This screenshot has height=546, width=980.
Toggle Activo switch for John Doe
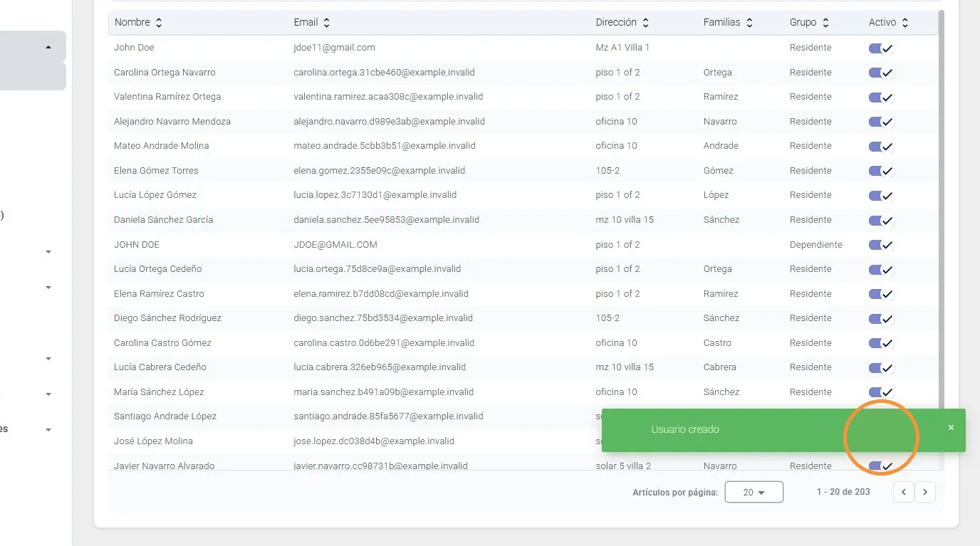[x=881, y=48]
